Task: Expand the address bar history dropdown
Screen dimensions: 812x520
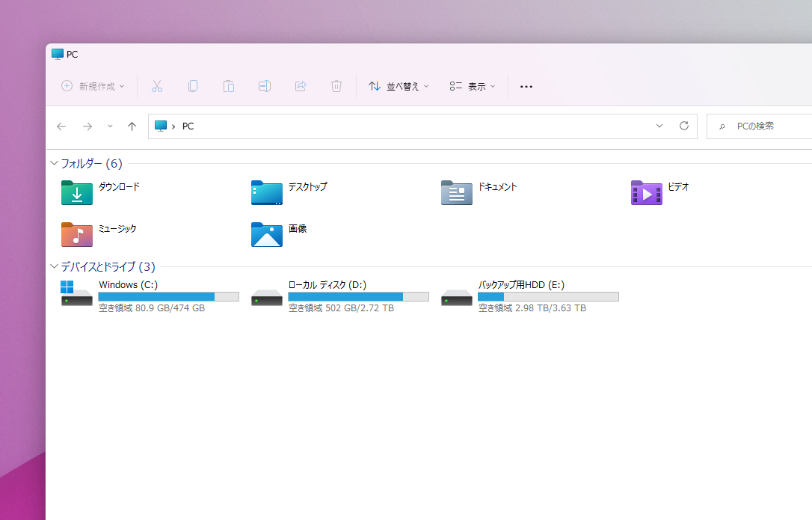Action: (x=659, y=126)
